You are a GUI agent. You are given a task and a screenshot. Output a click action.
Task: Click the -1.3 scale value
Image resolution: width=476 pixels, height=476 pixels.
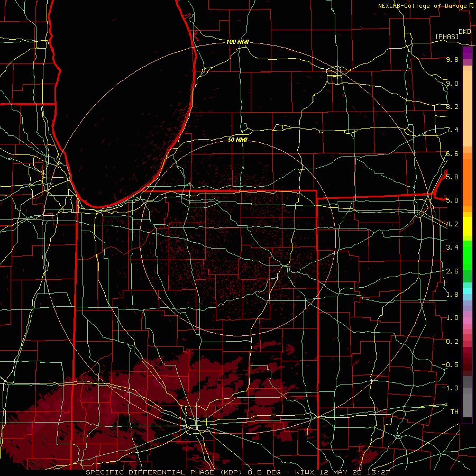click(450, 388)
